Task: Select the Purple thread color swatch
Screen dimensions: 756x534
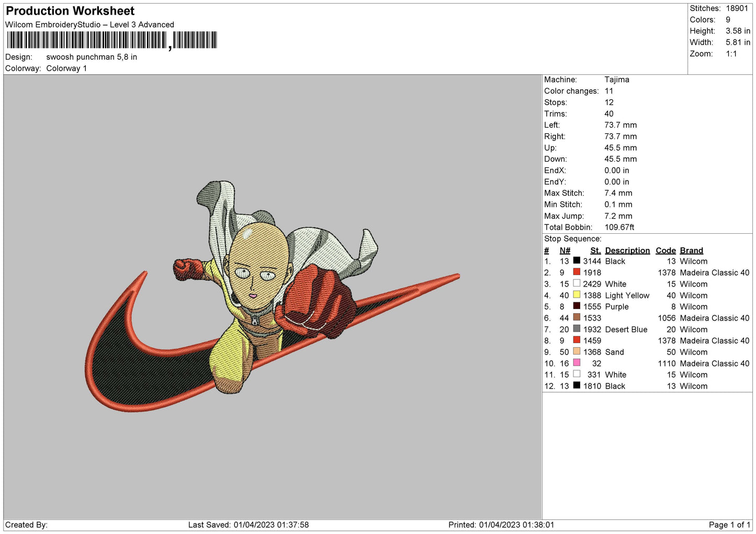Action: [x=577, y=306]
